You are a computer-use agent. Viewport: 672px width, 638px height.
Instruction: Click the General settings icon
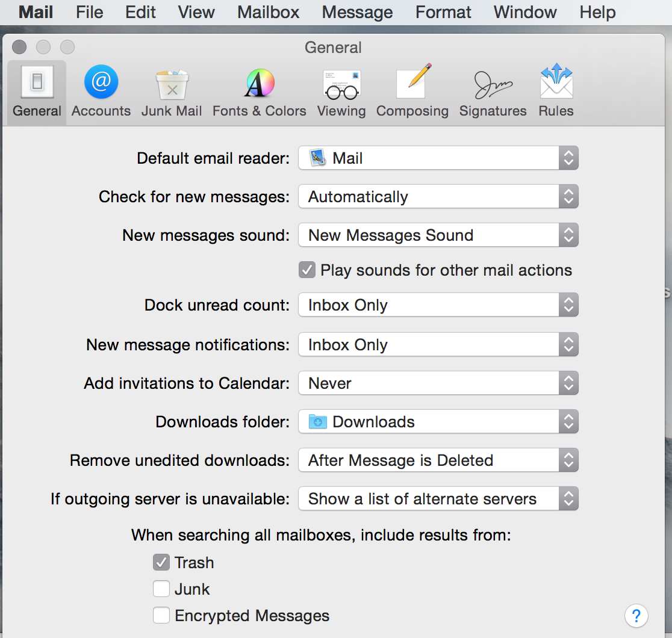36,90
